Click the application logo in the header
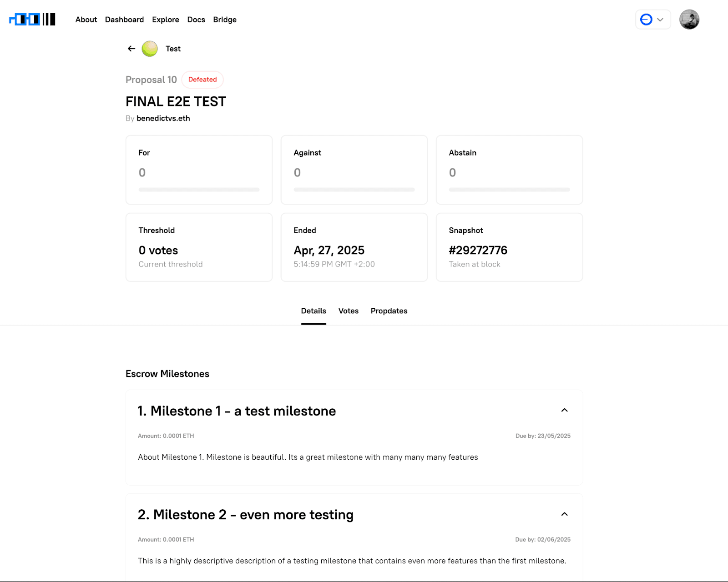 click(31, 19)
